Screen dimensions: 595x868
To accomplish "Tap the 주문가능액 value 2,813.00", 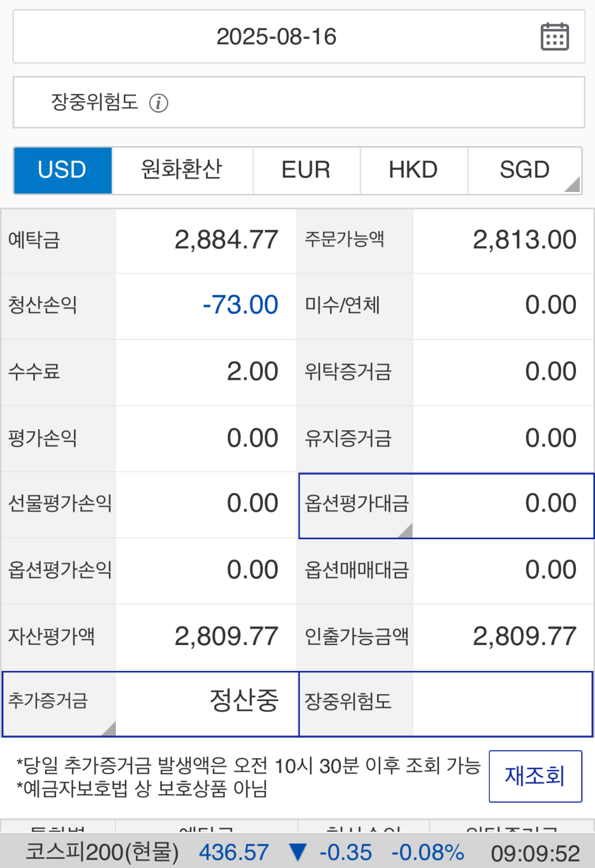I will click(524, 240).
